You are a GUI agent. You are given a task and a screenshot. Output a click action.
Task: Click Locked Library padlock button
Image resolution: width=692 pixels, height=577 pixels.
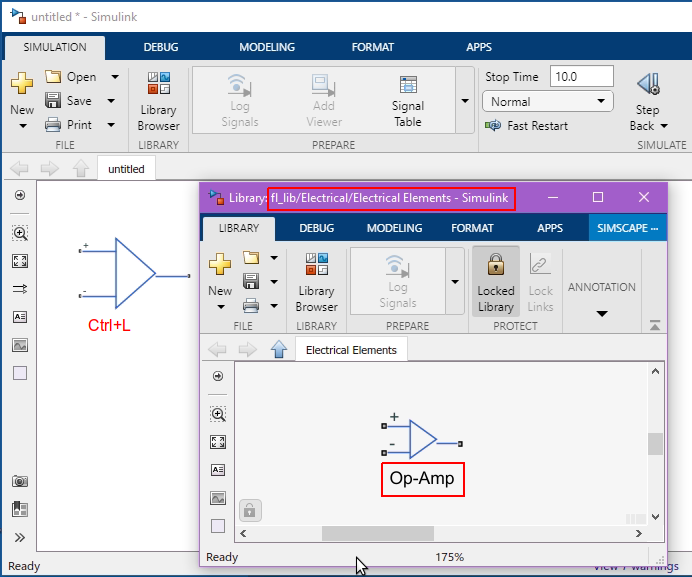pos(495,281)
